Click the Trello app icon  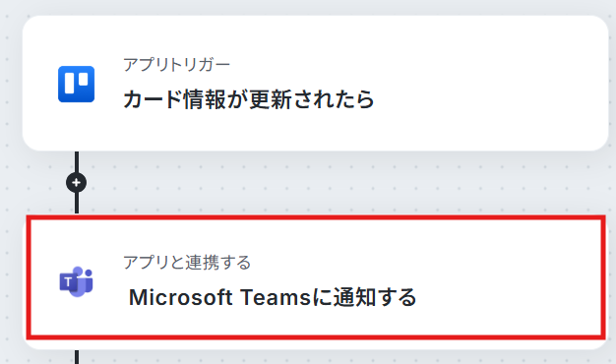coord(76,84)
